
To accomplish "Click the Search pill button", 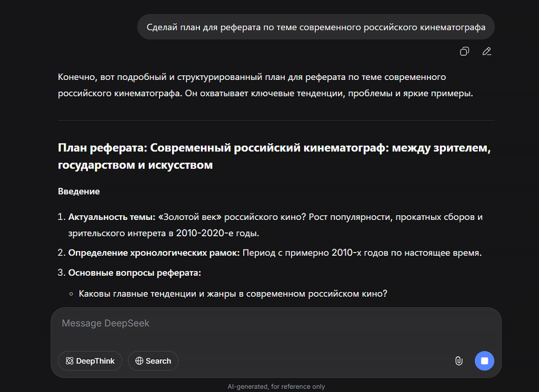I will tap(153, 361).
